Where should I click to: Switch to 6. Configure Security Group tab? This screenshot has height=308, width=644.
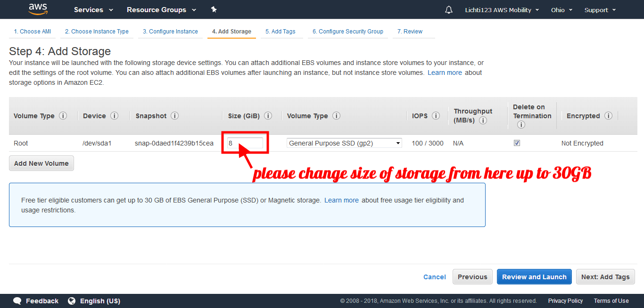[347, 32]
